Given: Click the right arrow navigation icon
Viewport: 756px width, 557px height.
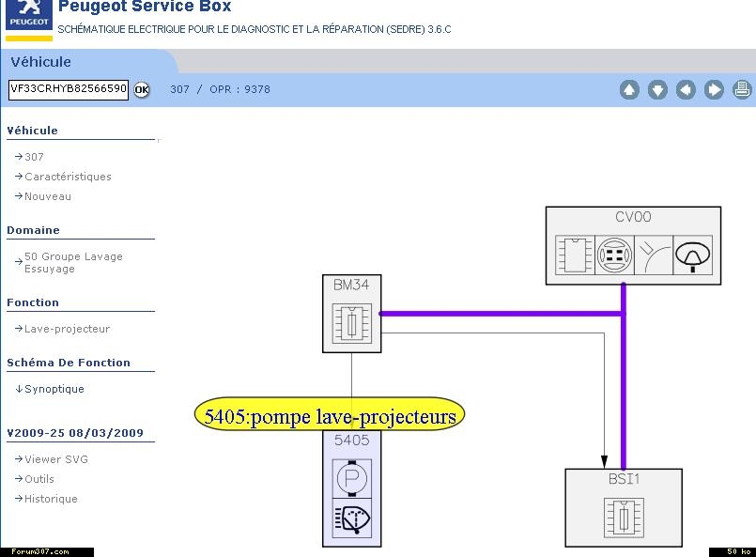Looking at the screenshot, I should tap(714, 89).
